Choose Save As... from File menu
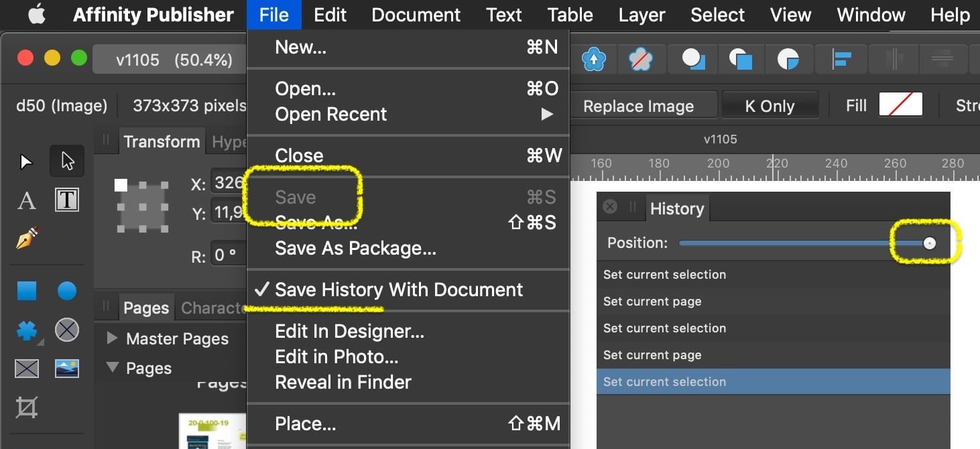The image size is (980, 449). [408, 223]
